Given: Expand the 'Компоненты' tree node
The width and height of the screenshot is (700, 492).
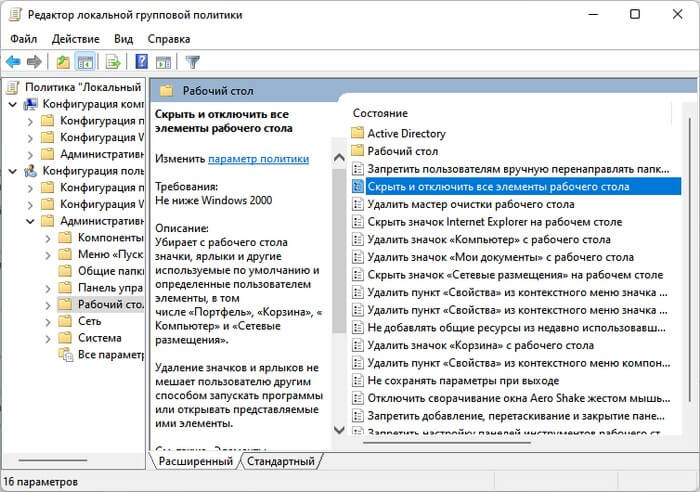Looking at the screenshot, I should [x=48, y=238].
